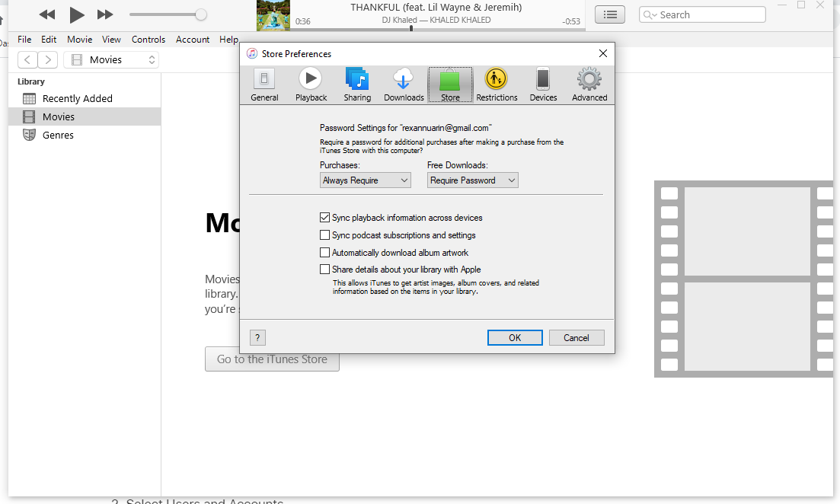Check Share details about your library with Apple
The width and height of the screenshot is (840, 504).
point(325,270)
